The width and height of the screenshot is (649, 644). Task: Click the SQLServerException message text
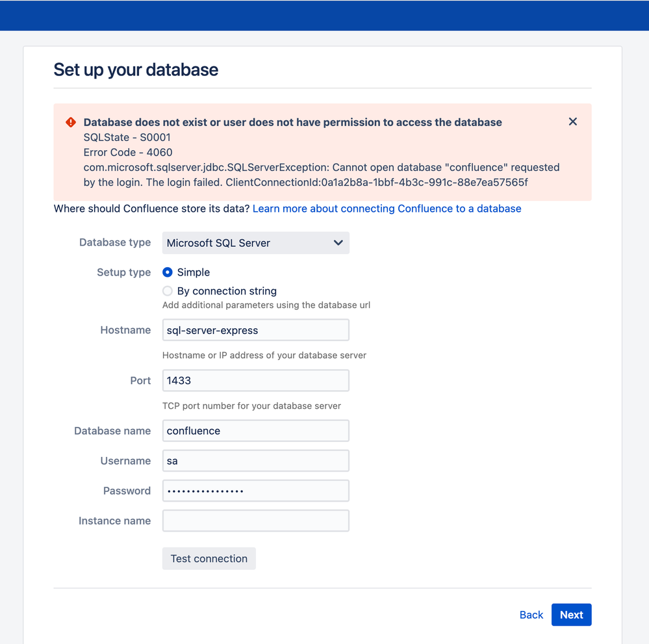[x=322, y=175]
